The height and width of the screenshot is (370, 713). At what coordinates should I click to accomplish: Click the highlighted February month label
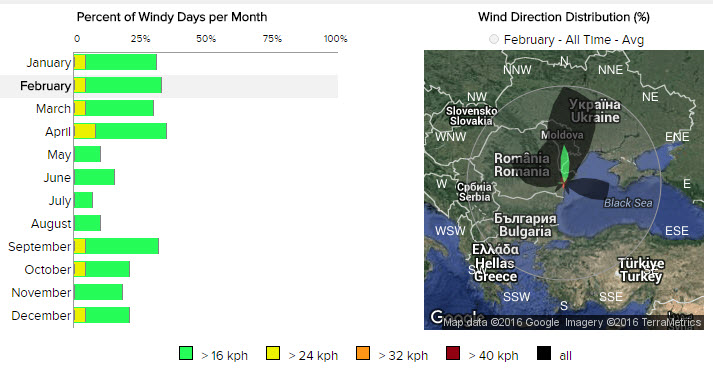pyautogui.click(x=45, y=85)
